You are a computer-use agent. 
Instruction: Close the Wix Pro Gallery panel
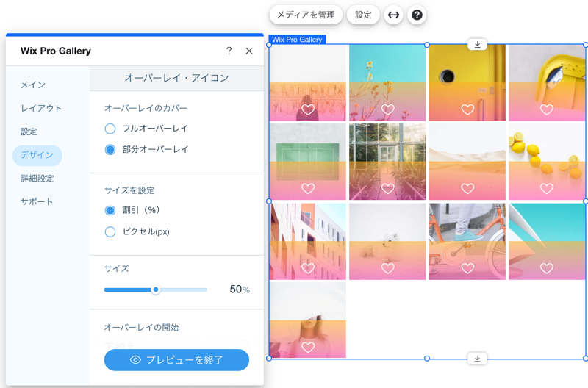point(249,51)
